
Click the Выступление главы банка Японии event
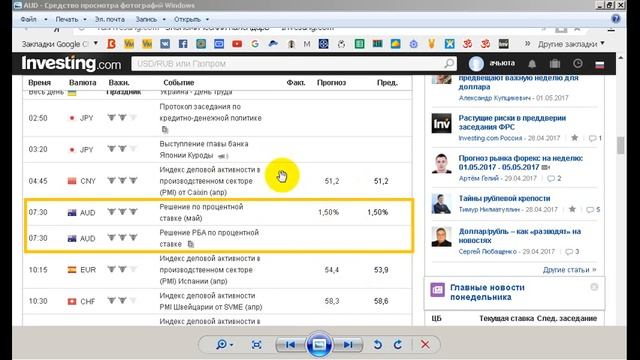204,149
